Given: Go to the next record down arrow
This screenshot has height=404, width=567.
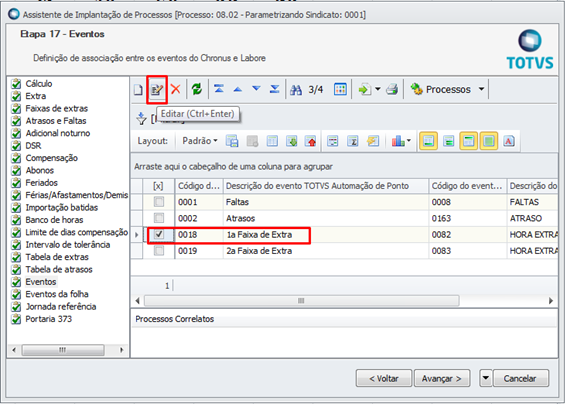Looking at the screenshot, I should (256, 89).
